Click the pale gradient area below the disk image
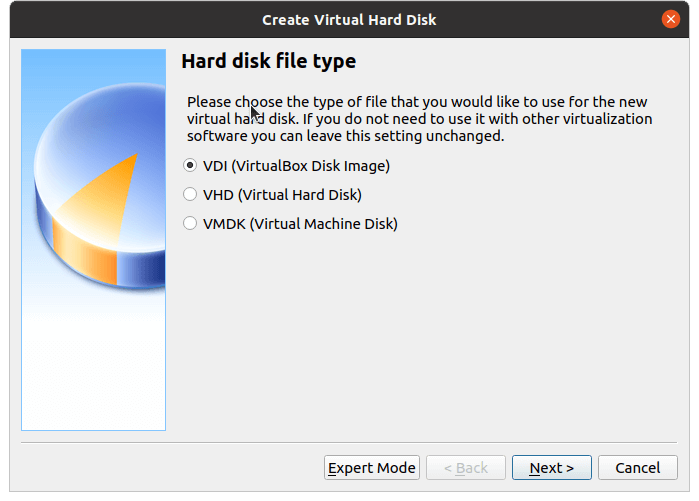Viewport: 699px width, 501px height. coord(93,370)
